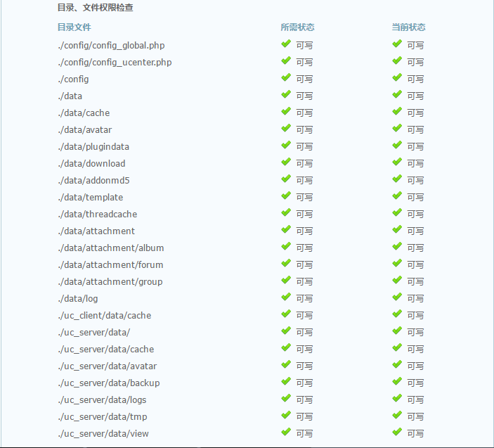The image size is (494, 448).
Task: Select path ./data/download
Action: pyautogui.click(x=91, y=164)
